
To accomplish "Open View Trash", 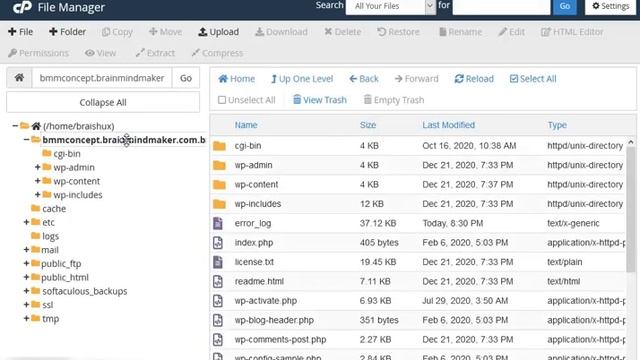I will coord(320,100).
